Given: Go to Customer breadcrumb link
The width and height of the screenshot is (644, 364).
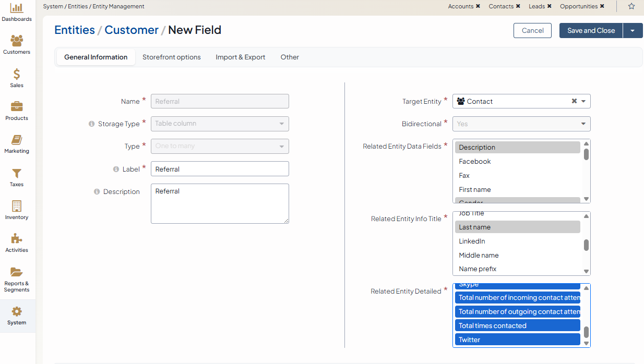Looking at the screenshot, I should (x=131, y=30).
